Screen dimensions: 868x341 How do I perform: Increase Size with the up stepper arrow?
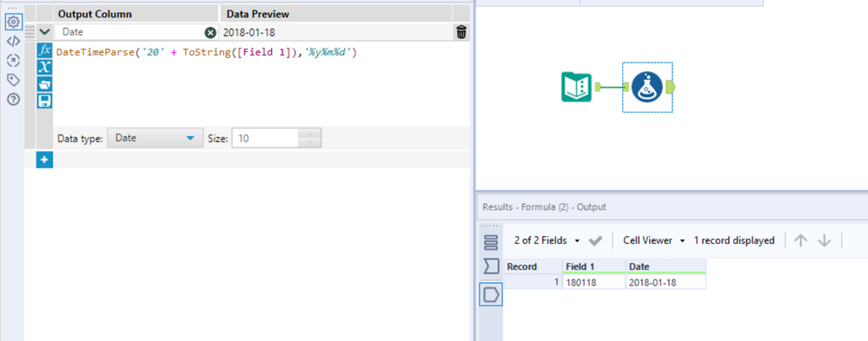310,134
